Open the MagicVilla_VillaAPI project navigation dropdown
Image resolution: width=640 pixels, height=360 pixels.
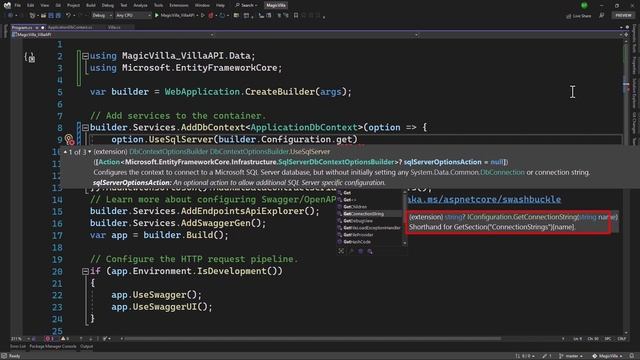click(112, 35)
